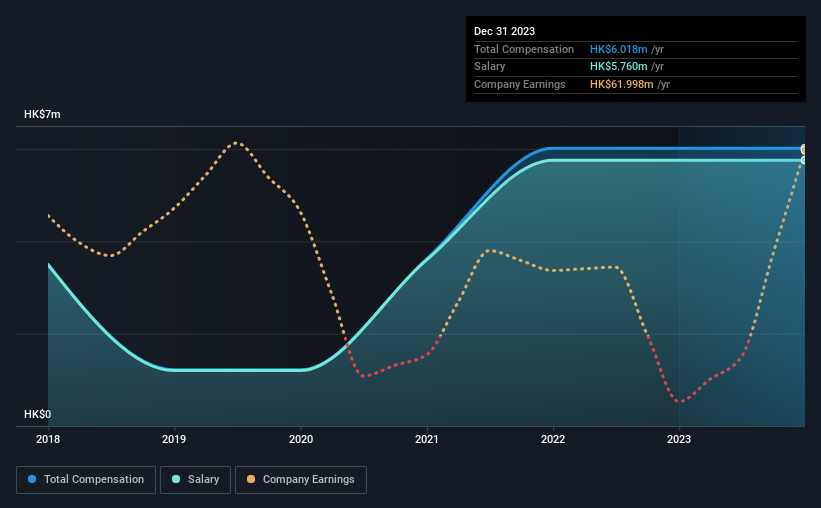Toggle the Company Earnings legend button

(301, 480)
